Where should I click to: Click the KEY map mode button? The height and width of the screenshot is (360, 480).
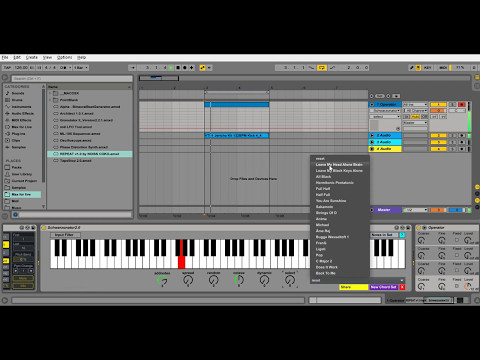pyautogui.click(x=428, y=68)
